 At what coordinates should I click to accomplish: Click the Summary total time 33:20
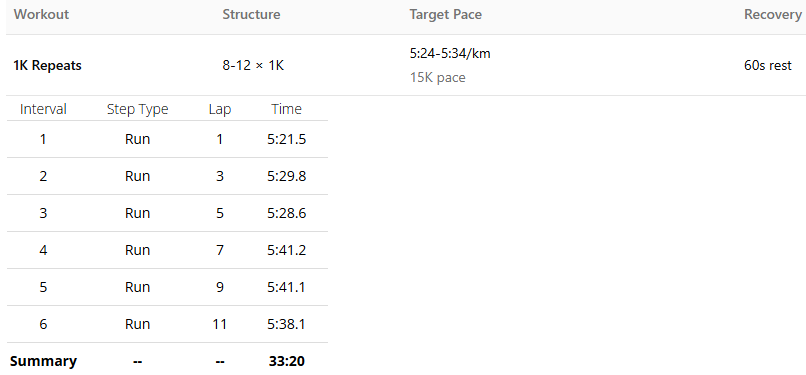tap(287, 361)
